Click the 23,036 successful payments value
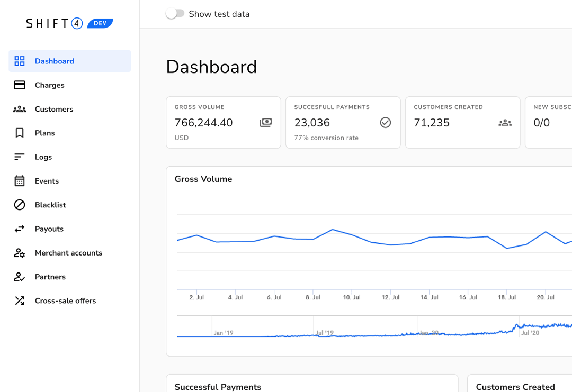Image resolution: width=572 pixels, height=392 pixels. (x=312, y=123)
